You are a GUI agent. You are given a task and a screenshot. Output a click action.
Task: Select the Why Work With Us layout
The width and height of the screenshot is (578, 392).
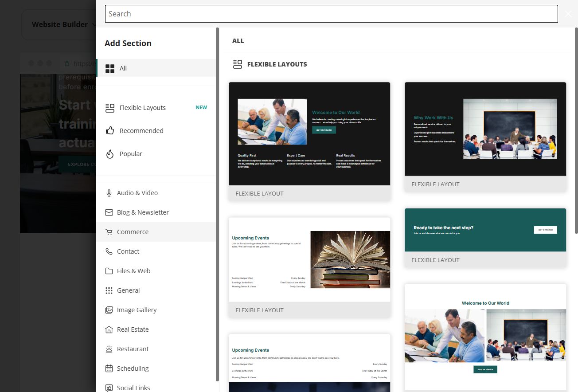485,137
